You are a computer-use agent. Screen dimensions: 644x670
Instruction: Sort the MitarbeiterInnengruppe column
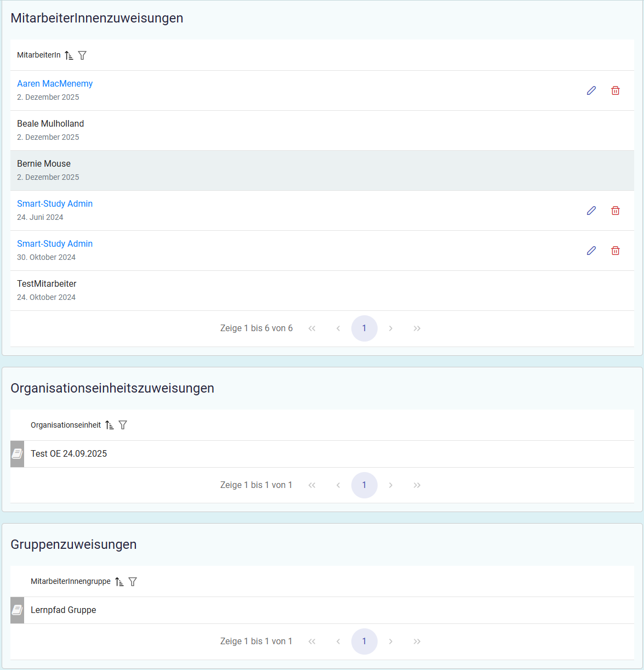click(119, 582)
